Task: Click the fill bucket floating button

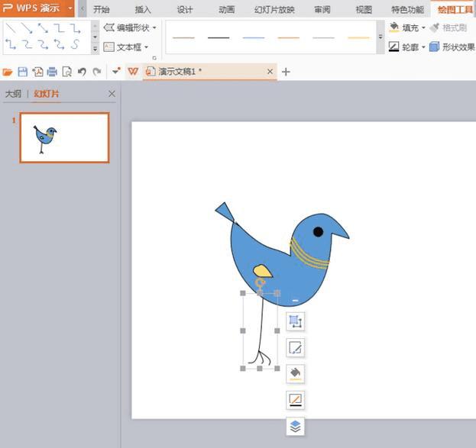Action: pos(295,373)
